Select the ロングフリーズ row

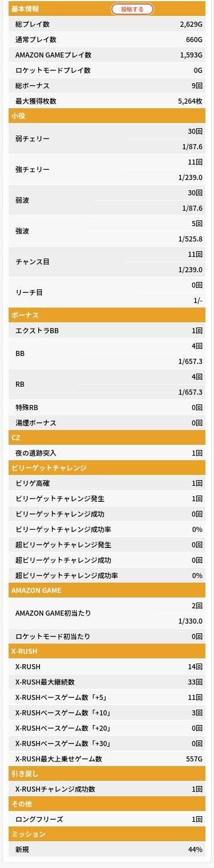click(x=107, y=819)
